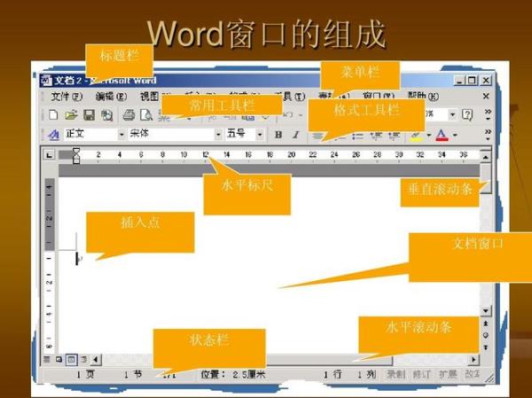The height and width of the screenshot is (398, 532).
Task: Click the New blank document icon
Action: pos(53,115)
